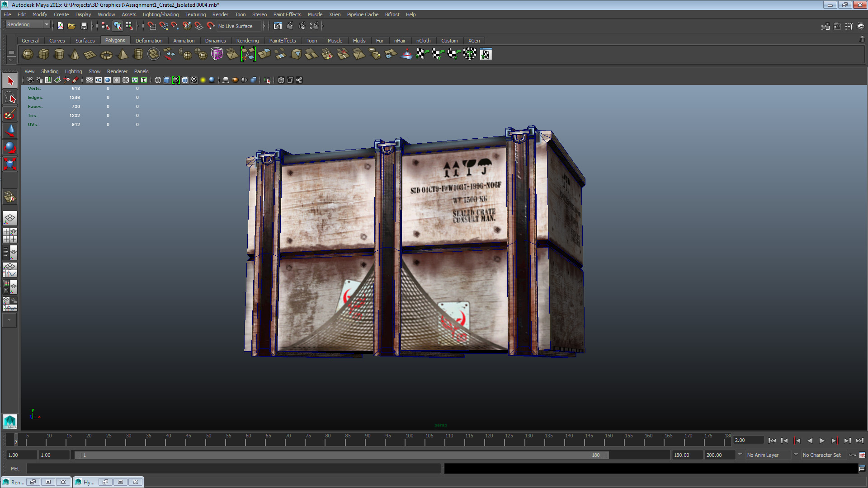Click the MEL command input field
The height and width of the screenshot is (488, 868).
click(x=233, y=469)
